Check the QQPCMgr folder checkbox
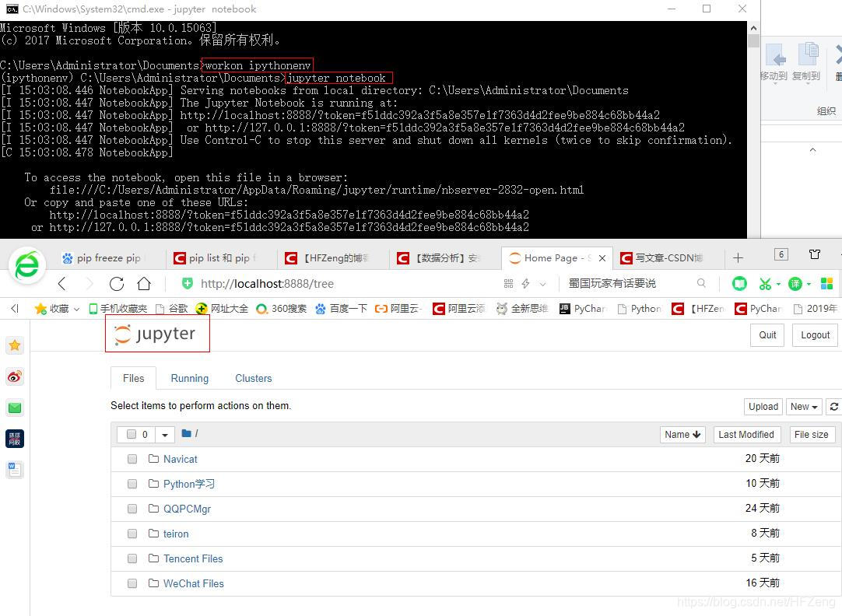 click(x=132, y=509)
